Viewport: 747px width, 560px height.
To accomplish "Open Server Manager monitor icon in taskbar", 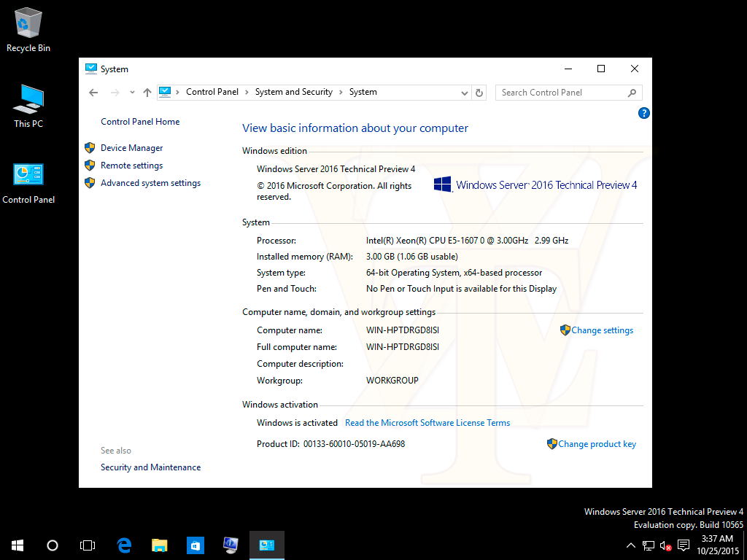I will pyautogui.click(x=231, y=545).
